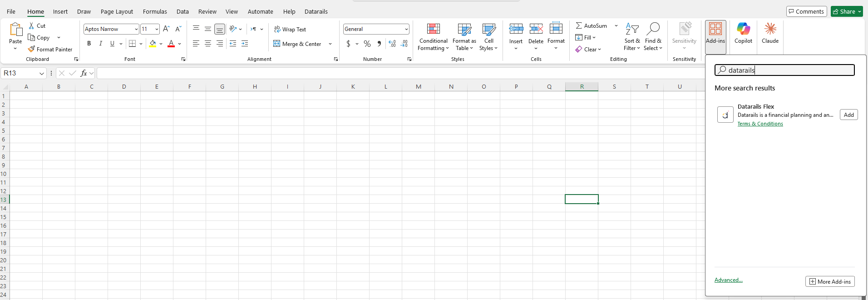Image resolution: width=868 pixels, height=300 pixels.
Task: Toggle Bottom Align
Action: point(220,29)
